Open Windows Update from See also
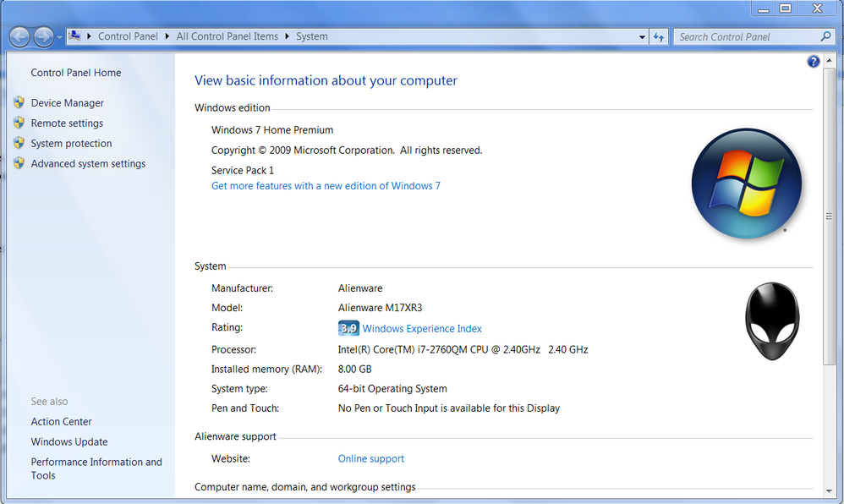 pos(69,441)
